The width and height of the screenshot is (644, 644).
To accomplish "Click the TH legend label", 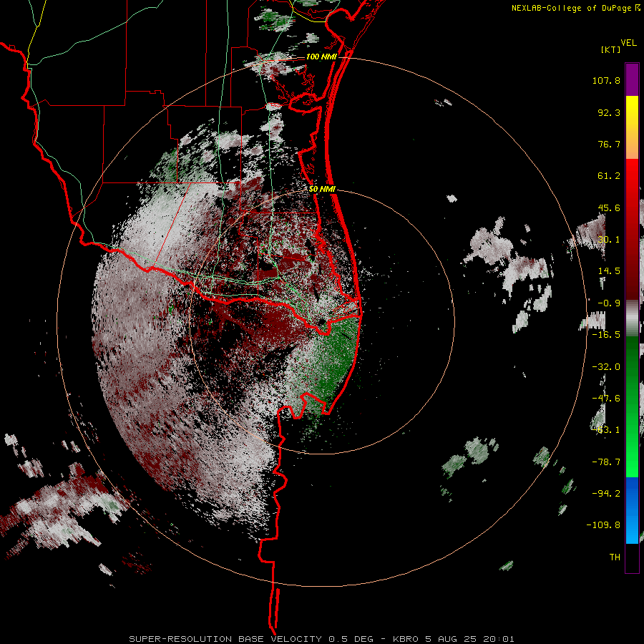I will tap(615, 557).
